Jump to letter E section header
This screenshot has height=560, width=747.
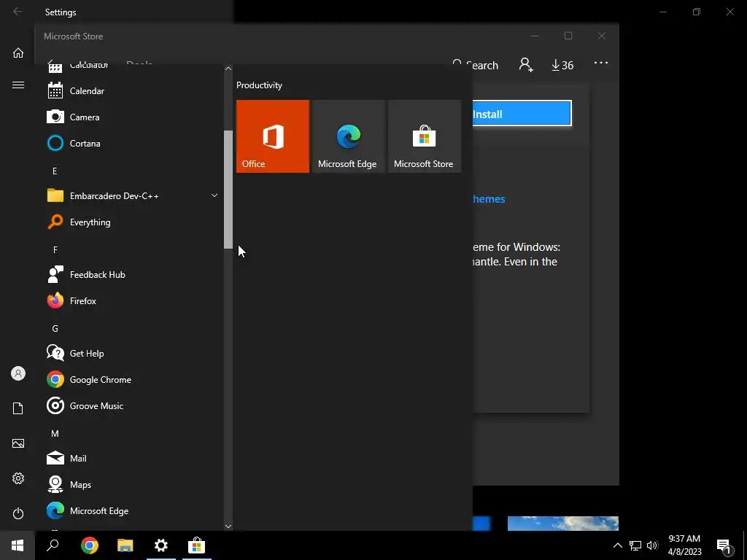point(55,171)
